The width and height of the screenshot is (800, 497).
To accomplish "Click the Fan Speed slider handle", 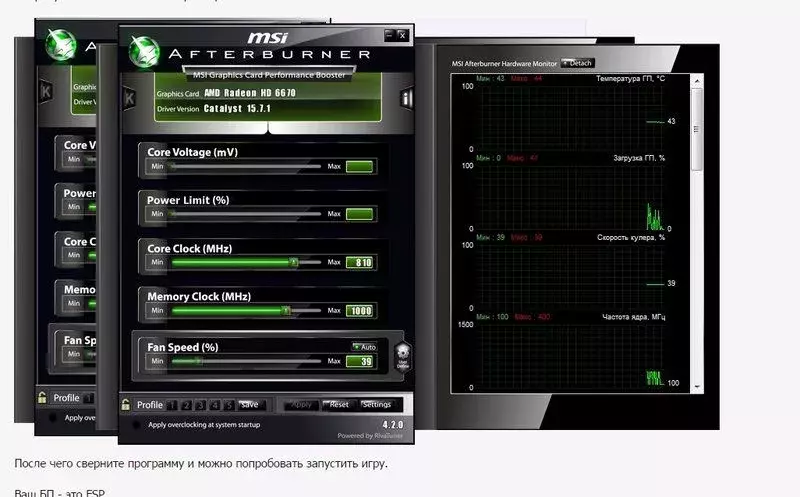I will 199,361.
